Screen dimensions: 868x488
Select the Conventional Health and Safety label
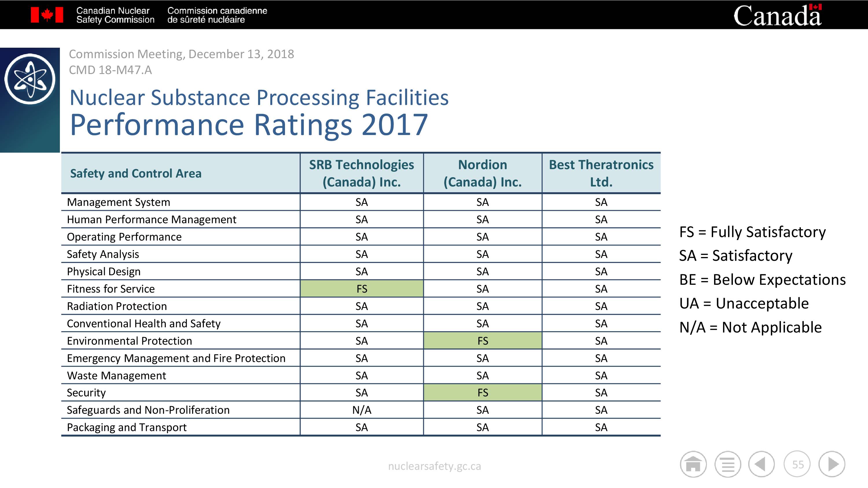pos(144,324)
